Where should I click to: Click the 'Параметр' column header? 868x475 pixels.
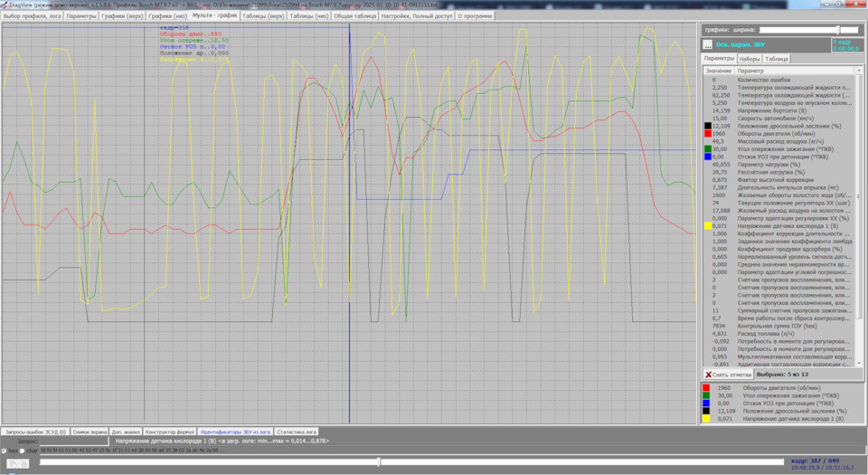pyautogui.click(x=796, y=71)
